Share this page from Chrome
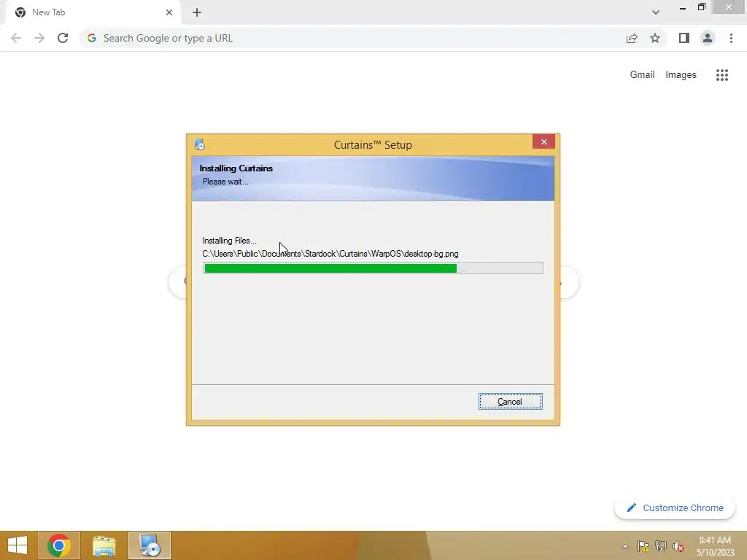 [632, 38]
